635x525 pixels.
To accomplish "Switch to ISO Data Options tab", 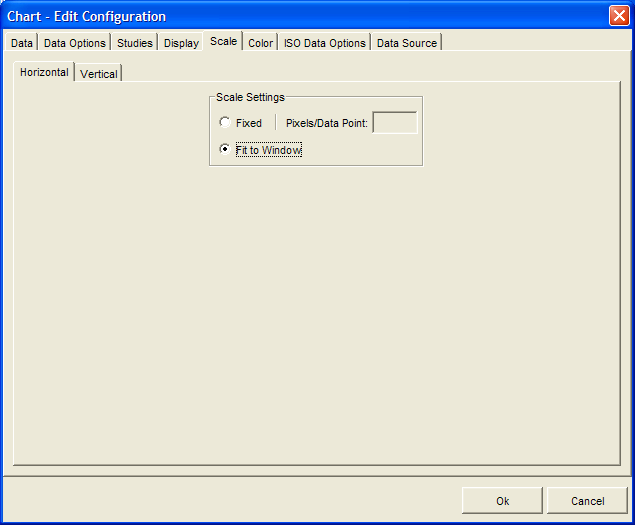I will pyautogui.click(x=325, y=43).
